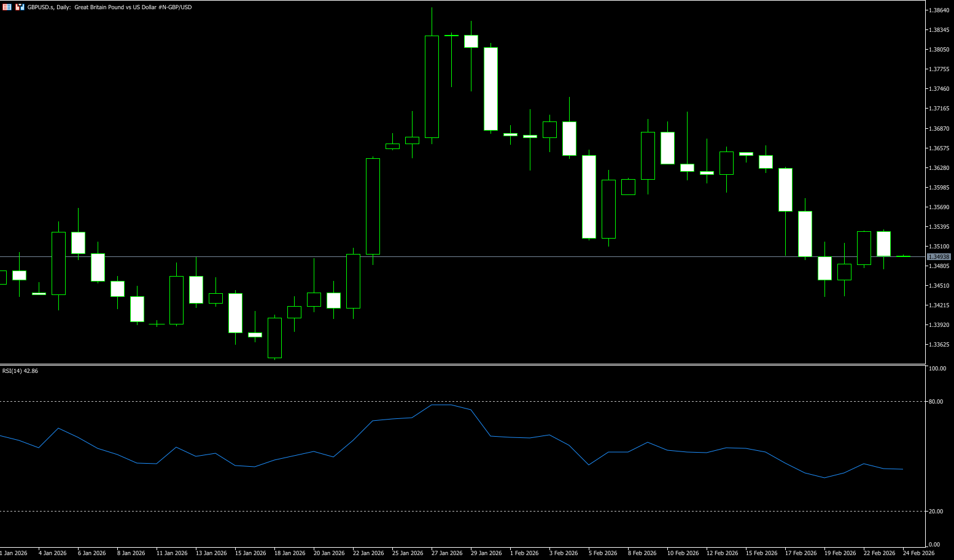The image size is (954, 560).
Task: Click the red and blue Depth of Market icon
Action: pyautogui.click(x=20, y=7)
